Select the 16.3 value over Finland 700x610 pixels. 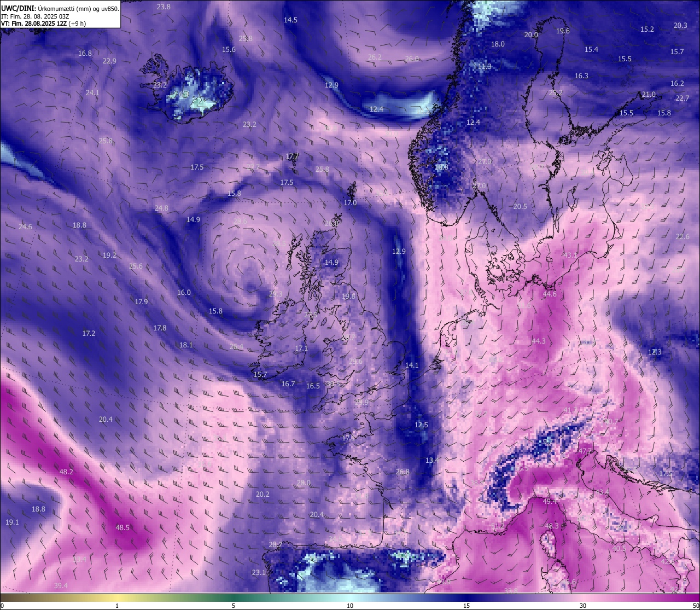click(581, 75)
